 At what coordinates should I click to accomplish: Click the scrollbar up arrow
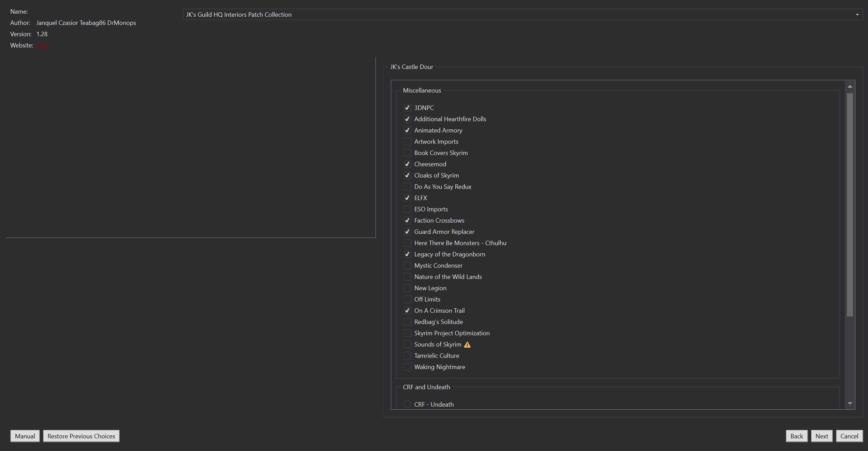tap(850, 86)
